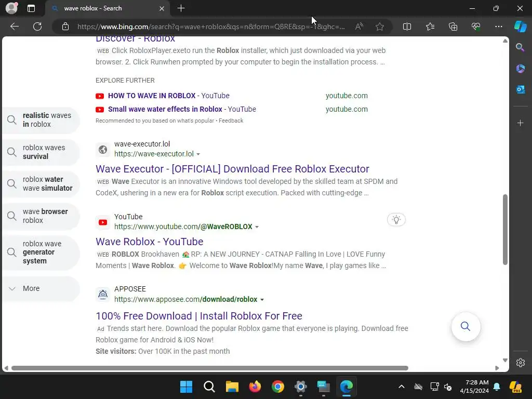The height and width of the screenshot is (399, 532).
Task: Open the notification bell
Action: [497, 387]
